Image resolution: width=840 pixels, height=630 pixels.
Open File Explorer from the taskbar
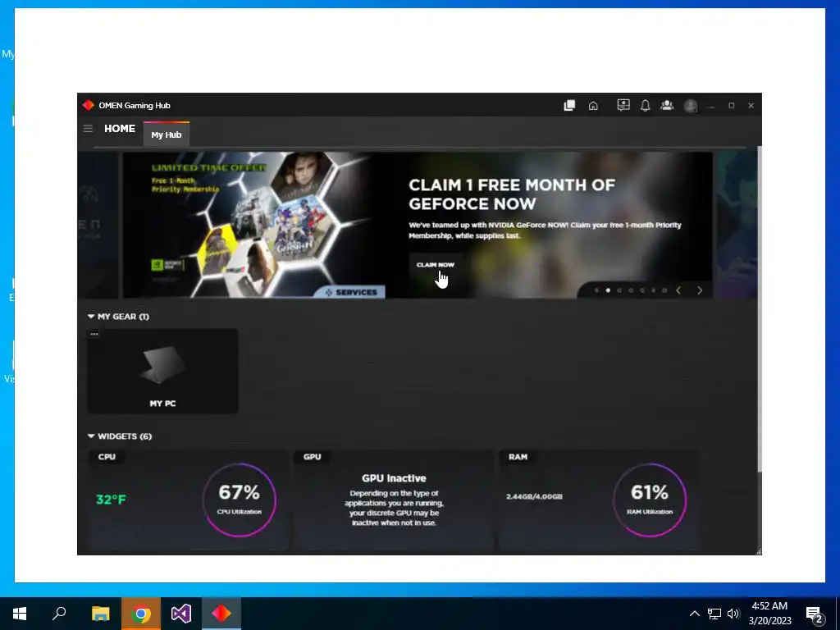pos(100,614)
